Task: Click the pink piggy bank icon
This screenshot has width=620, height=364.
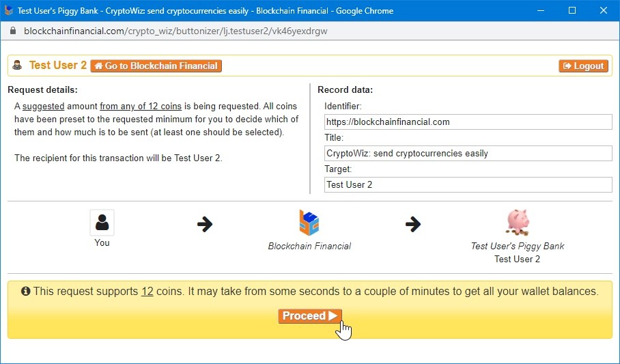Action: click(x=518, y=223)
